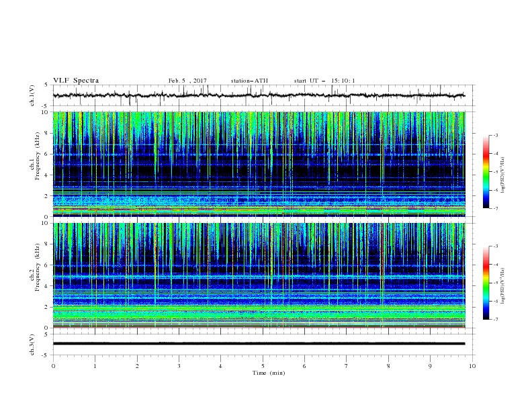Click the ch.1 spectrogram color bar

[486, 171]
